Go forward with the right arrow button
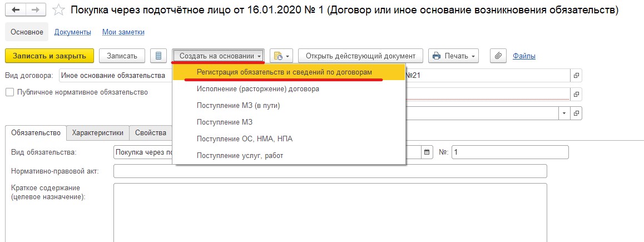 coord(37,10)
